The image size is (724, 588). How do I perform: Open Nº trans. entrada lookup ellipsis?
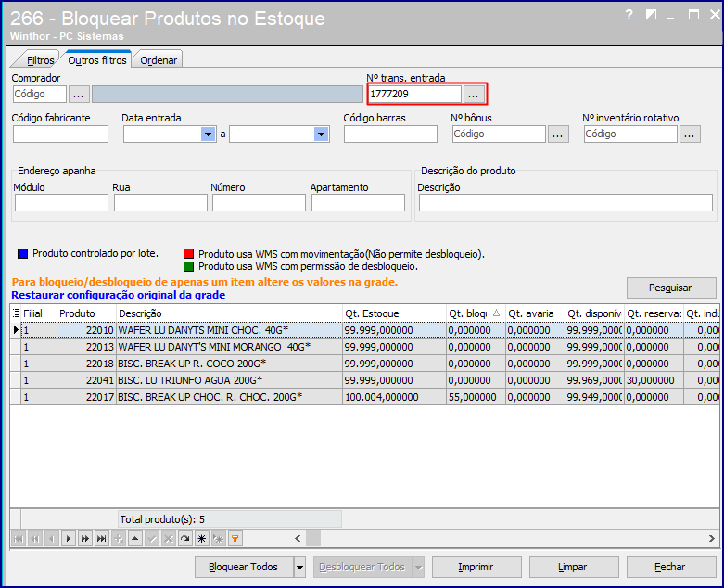click(x=474, y=95)
